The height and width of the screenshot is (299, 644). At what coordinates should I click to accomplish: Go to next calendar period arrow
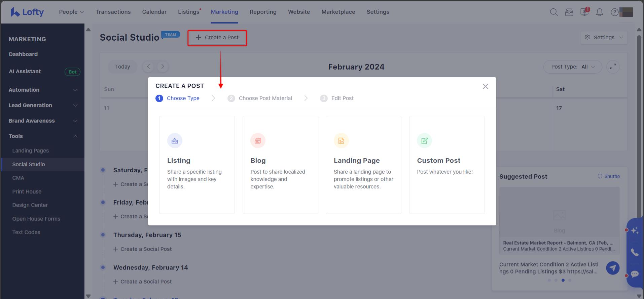(163, 67)
